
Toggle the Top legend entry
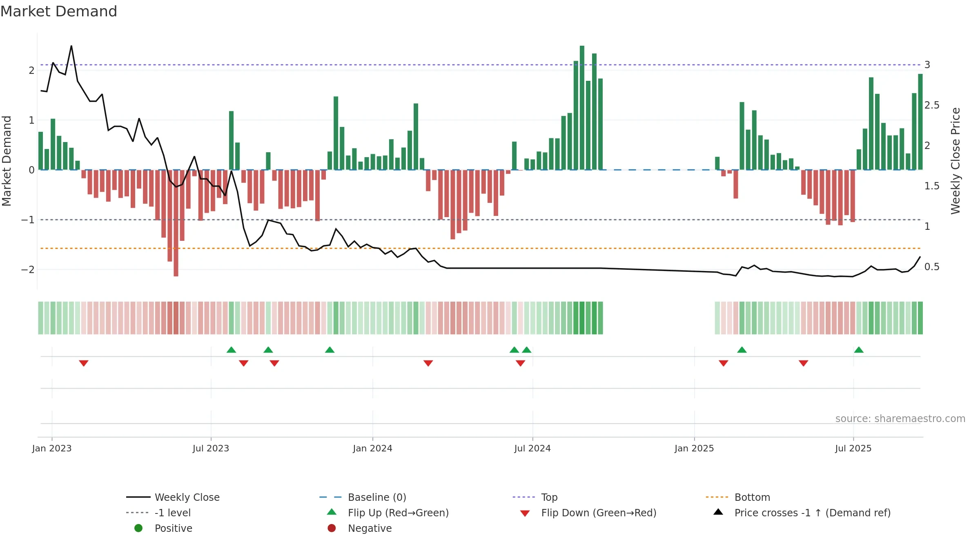coord(535,497)
